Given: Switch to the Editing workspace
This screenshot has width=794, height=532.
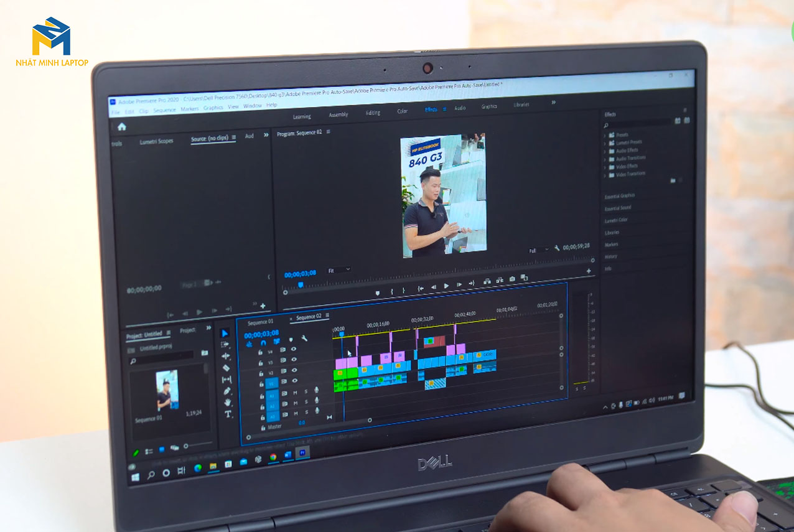Looking at the screenshot, I should (373, 113).
